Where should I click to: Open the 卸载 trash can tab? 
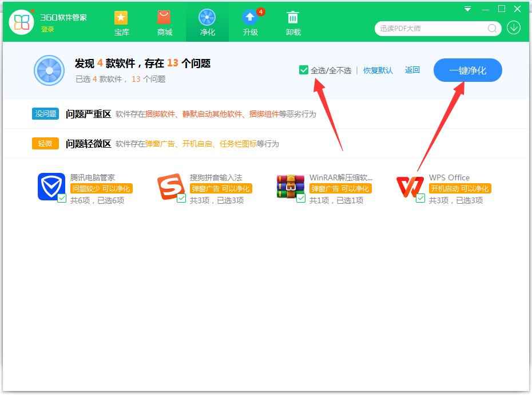click(293, 23)
